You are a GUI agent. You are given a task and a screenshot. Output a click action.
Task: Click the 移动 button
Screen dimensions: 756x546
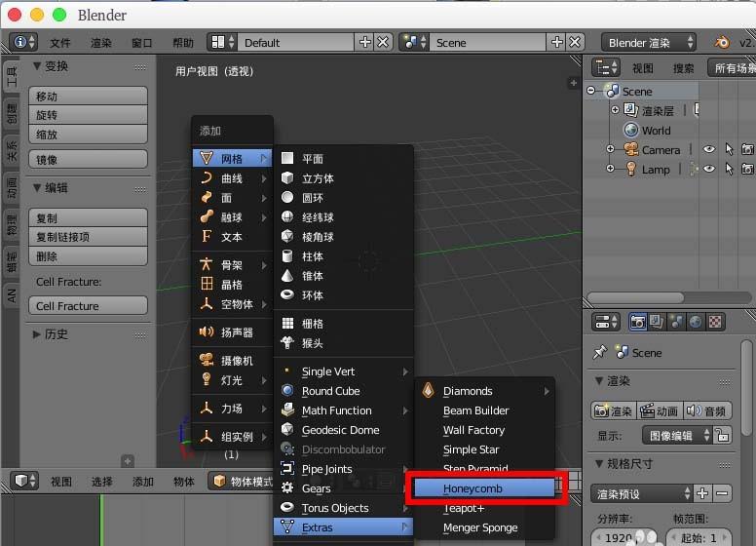point(89,96)
